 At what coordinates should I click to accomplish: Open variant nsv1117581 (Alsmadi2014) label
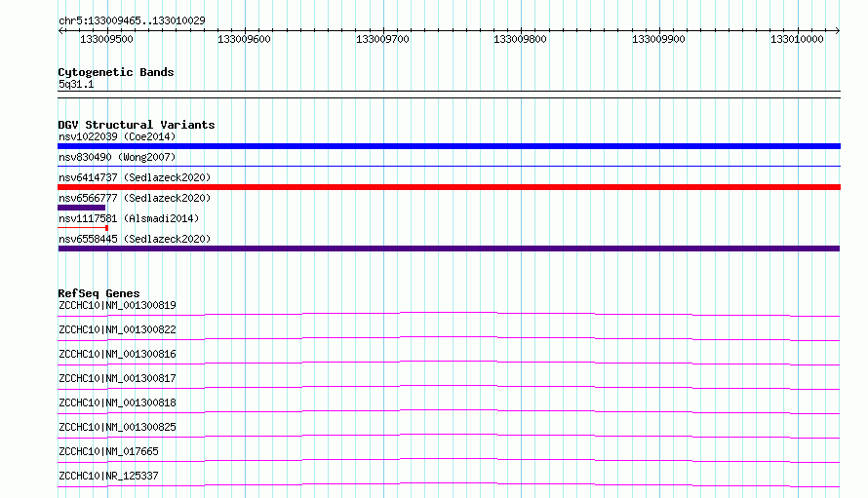pyautogui.click(x=129, y=218)
